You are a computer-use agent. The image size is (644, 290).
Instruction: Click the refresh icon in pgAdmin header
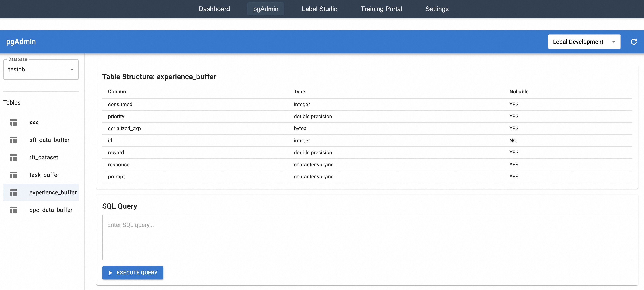point(633,42)
